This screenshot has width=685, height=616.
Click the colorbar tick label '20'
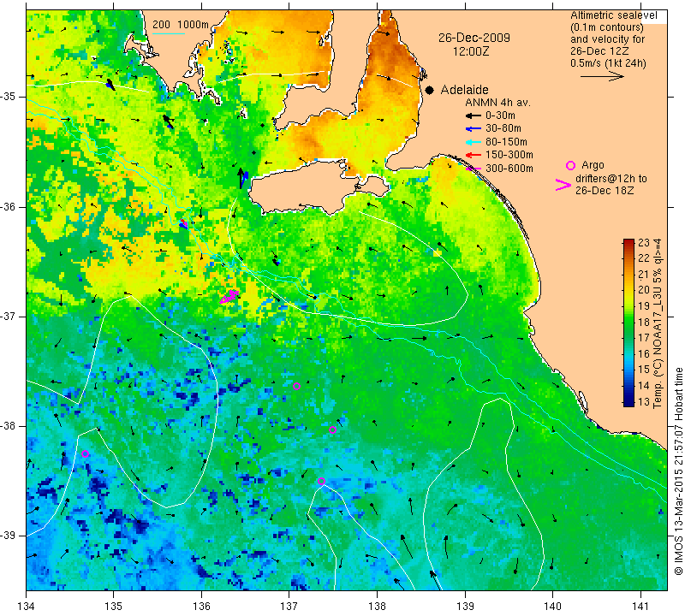point(644,290)
